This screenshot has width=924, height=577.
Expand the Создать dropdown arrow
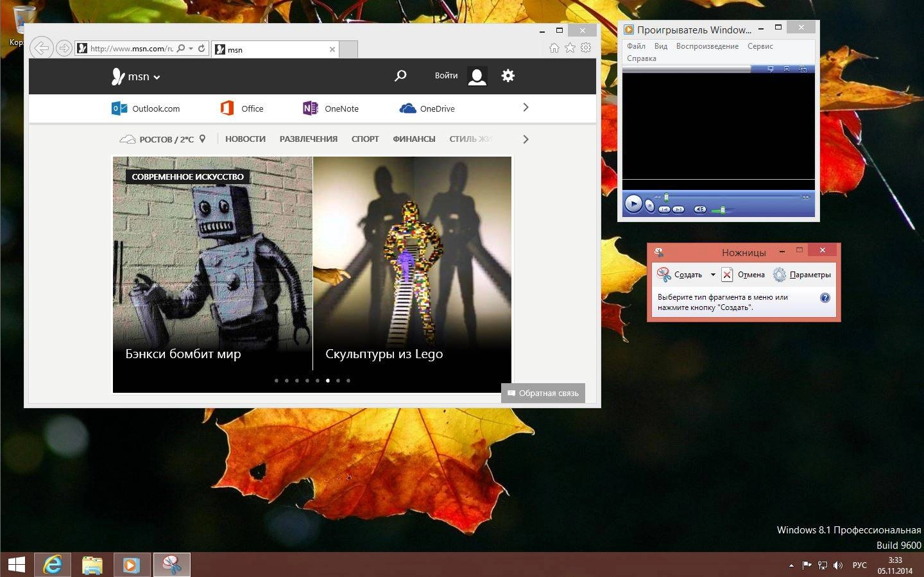(712, 275)
